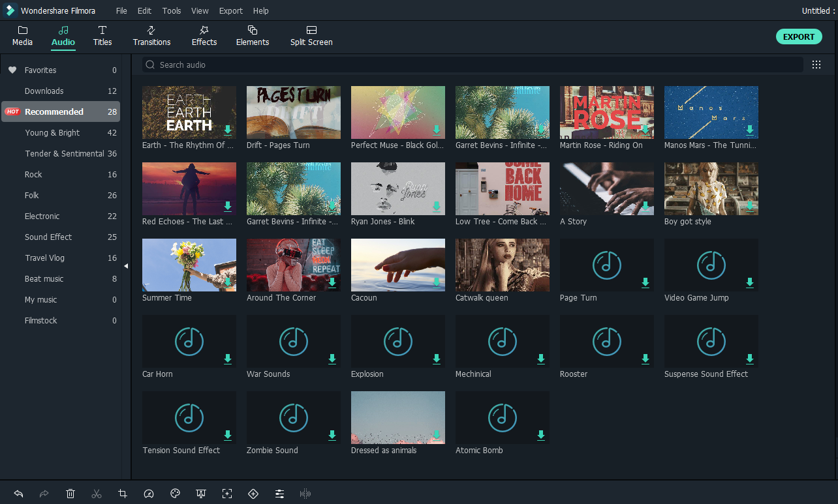The image size is (838, 504).
Task: Open the Edit sliders icon in toolbar
Action: (279, 494)
